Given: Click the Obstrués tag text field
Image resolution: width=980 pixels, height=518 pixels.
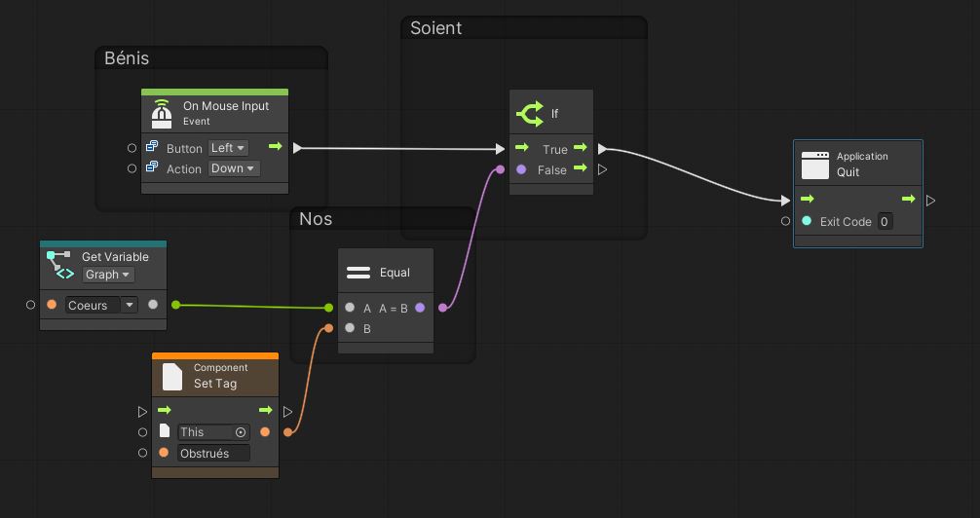Looking at the screenshot, I should click(213, 454).
